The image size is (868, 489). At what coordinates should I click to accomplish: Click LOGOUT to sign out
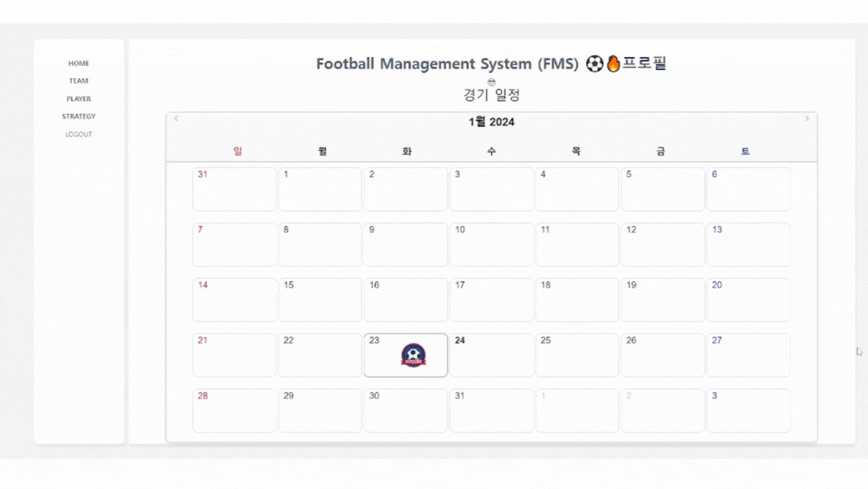78,133
